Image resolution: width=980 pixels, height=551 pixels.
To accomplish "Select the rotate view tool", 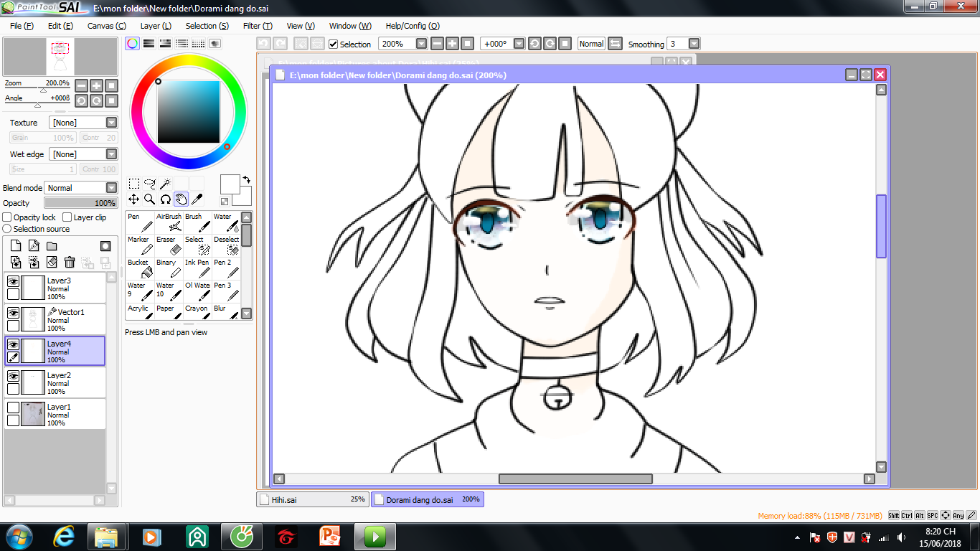I will (165, 199).
